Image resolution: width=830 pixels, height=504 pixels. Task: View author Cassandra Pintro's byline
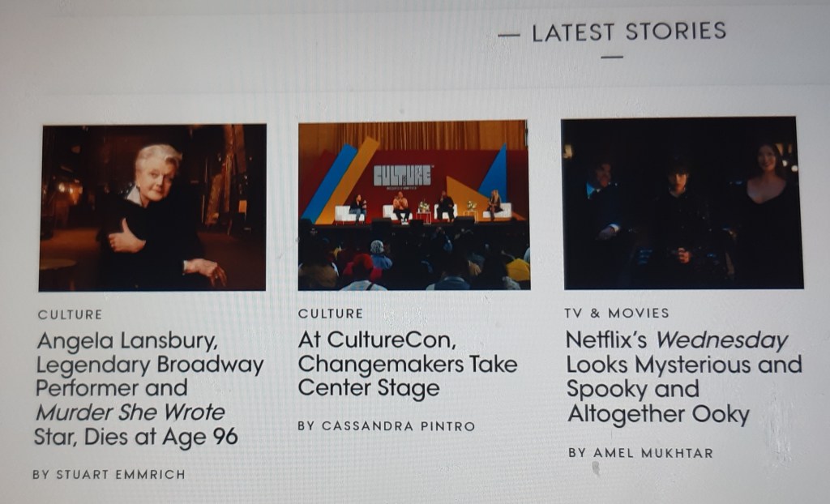[387, 425]
